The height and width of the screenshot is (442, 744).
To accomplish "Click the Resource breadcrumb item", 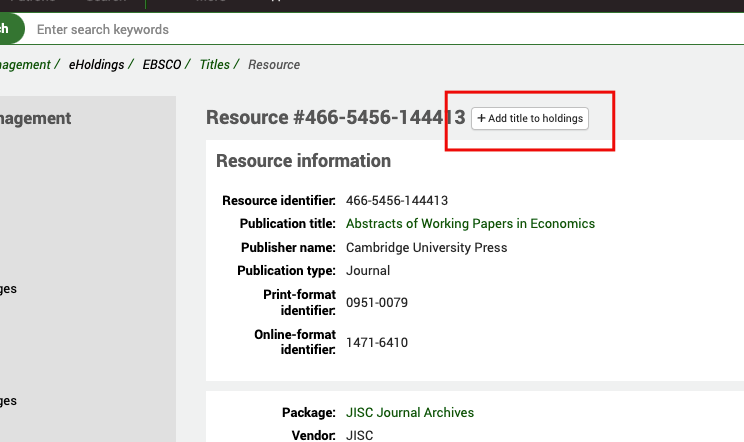I will tap(274, 65).
